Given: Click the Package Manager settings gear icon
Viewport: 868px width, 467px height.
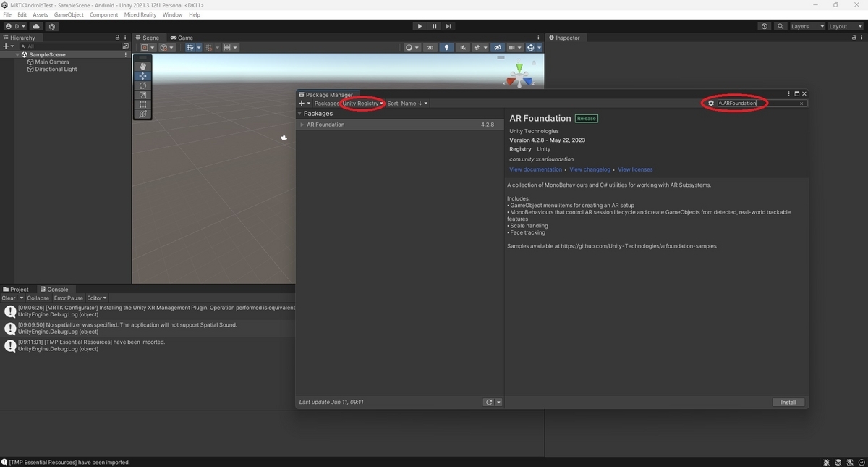Looking at the screenshot, I should [x=711, y=104].
